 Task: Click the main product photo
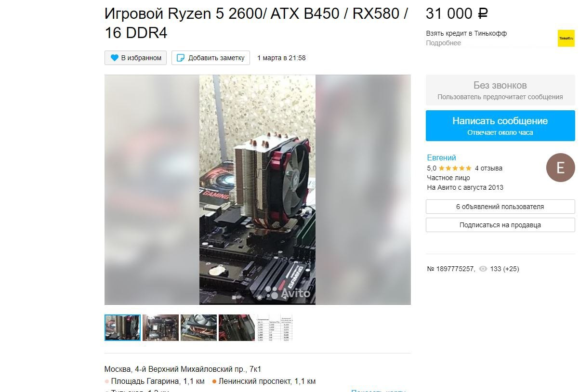pos(258,190)
